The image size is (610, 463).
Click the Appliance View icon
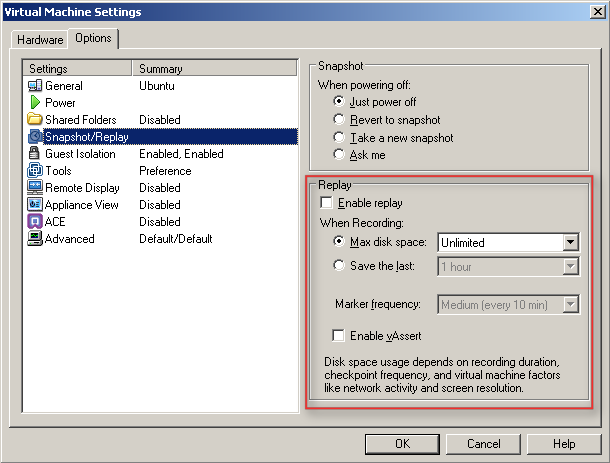pos(35,205)
